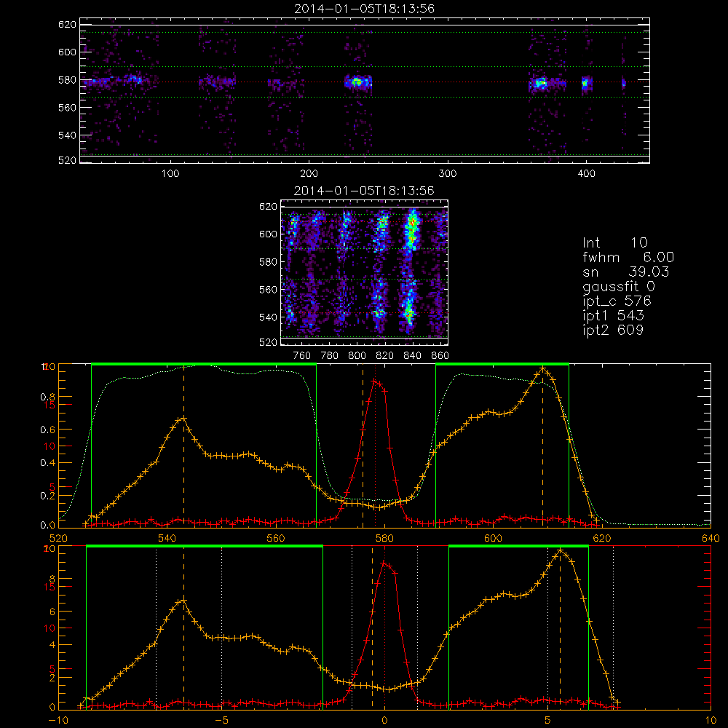Screen dimensions: 728x728
Task: Click the '0.4' y-axis label on the third plot
Action: click(47, 463)
